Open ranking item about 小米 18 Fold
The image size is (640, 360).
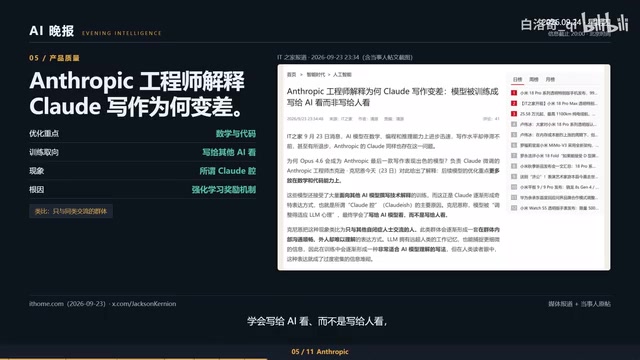click(x=559, y=156)
